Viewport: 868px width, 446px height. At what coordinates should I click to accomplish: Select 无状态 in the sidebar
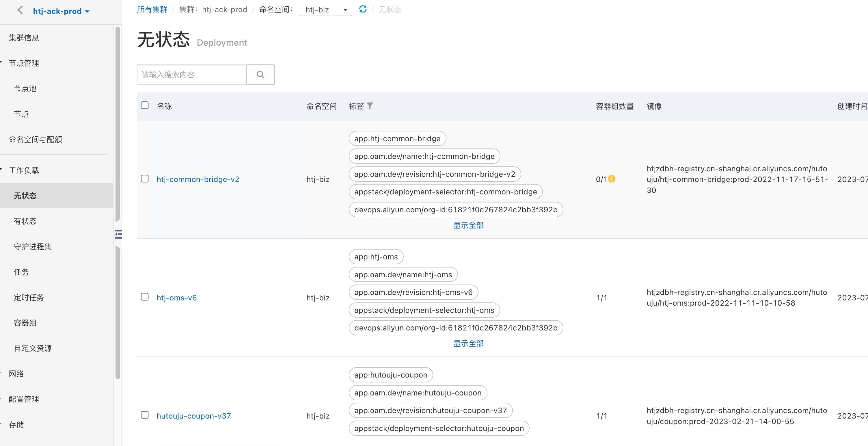[57, 196]
